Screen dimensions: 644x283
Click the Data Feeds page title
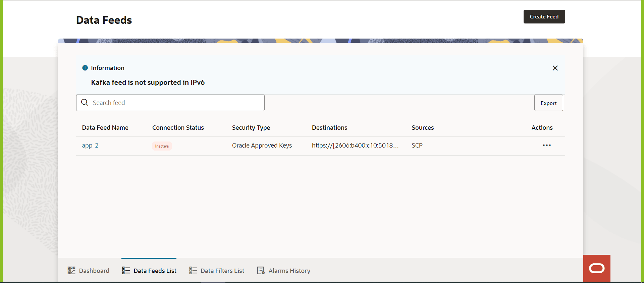[104, 20]
